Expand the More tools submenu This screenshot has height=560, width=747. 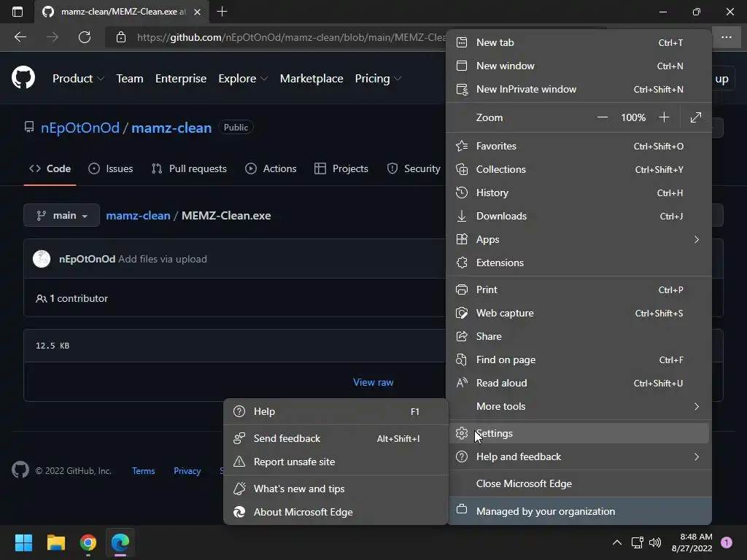click(578, 406)
